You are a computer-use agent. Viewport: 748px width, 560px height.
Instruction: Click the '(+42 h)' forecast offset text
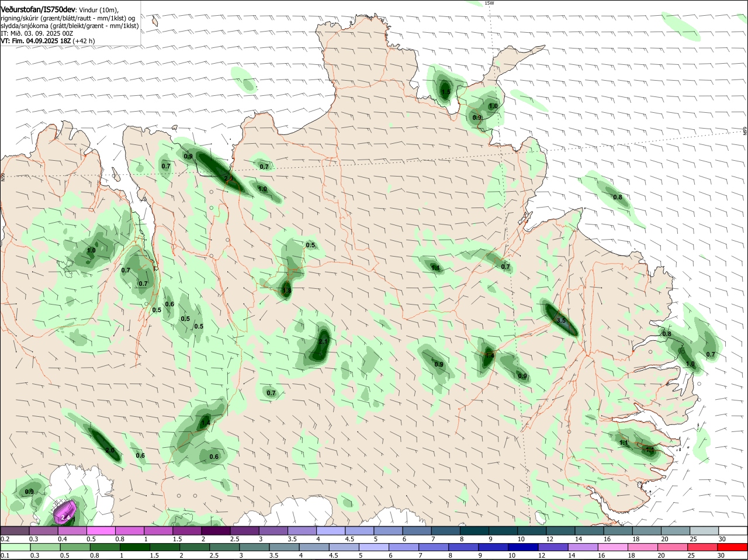pos(84,41)
